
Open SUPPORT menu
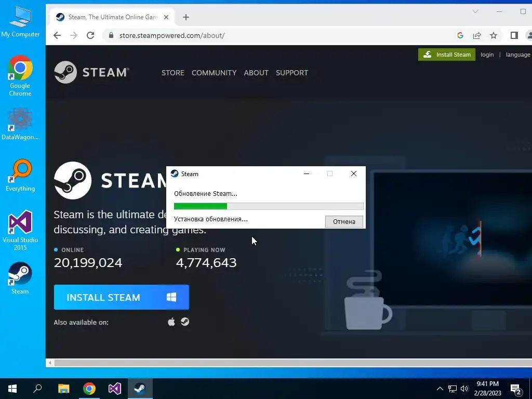(292, 73)
